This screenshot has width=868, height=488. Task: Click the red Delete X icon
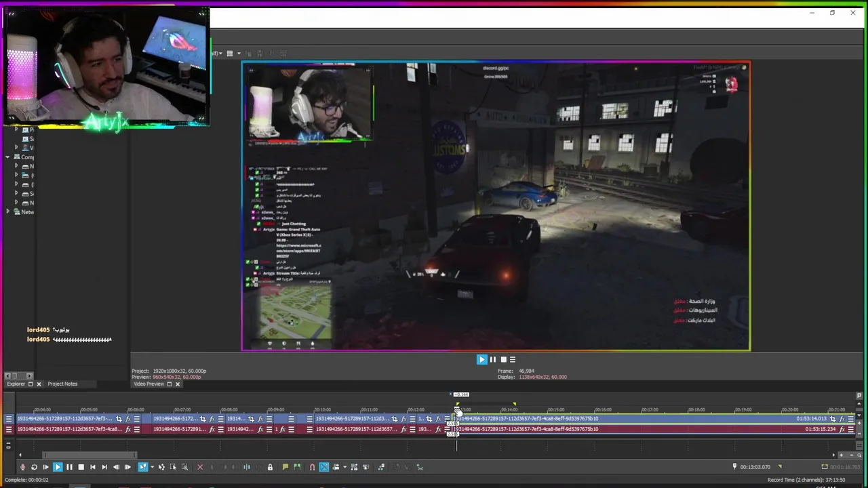[200, 467]
